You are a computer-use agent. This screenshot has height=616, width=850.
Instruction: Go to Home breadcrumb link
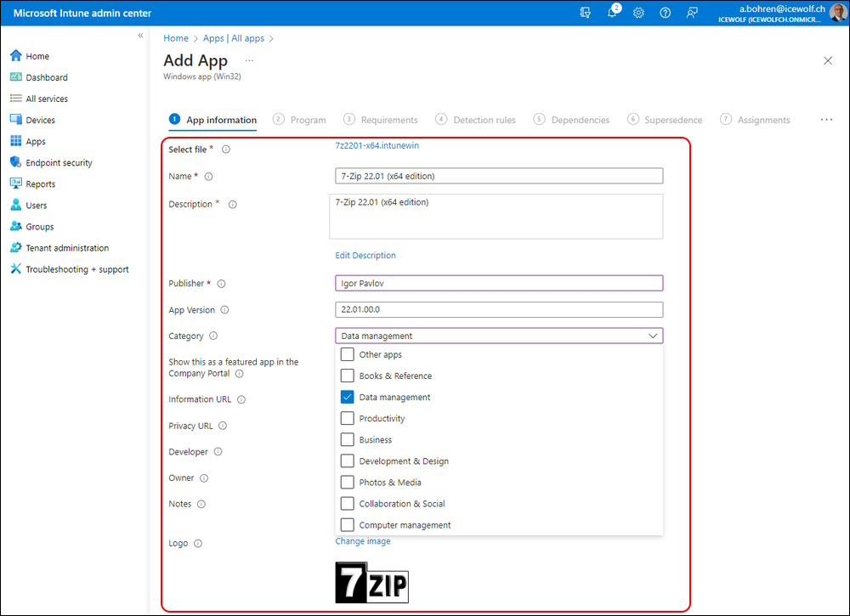(176, 38)
